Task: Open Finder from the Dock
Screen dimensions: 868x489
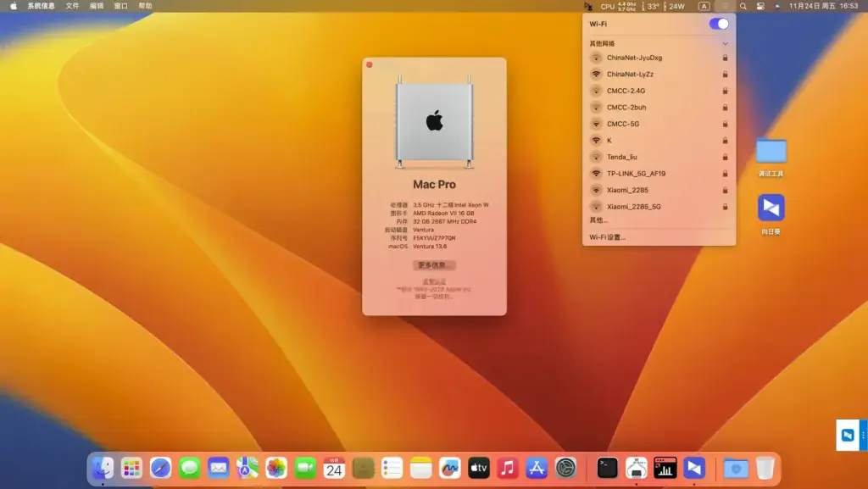Action: (x=103, y=468)
